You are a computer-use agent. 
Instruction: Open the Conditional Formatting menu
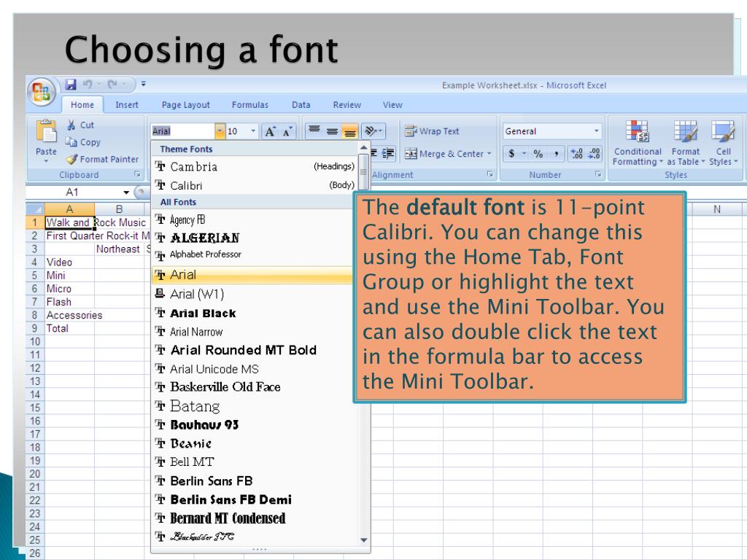[x=638, y=142]
